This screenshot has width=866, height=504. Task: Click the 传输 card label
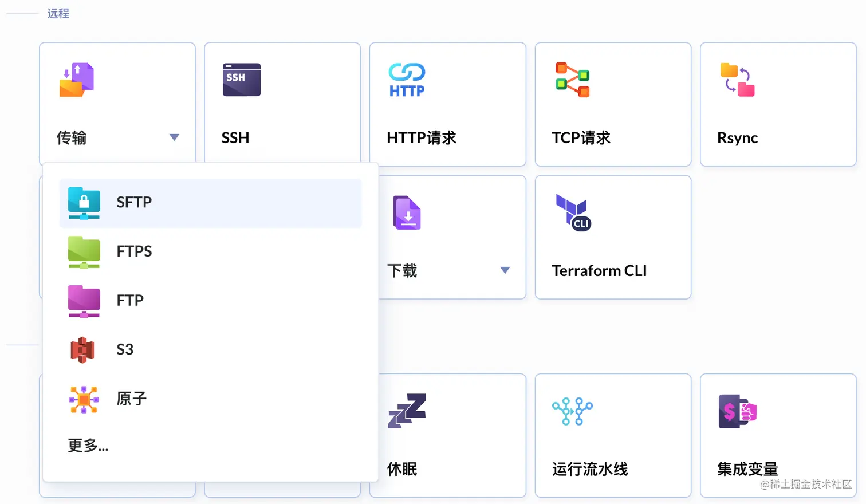pyautogui.click(x=72, y=138)
